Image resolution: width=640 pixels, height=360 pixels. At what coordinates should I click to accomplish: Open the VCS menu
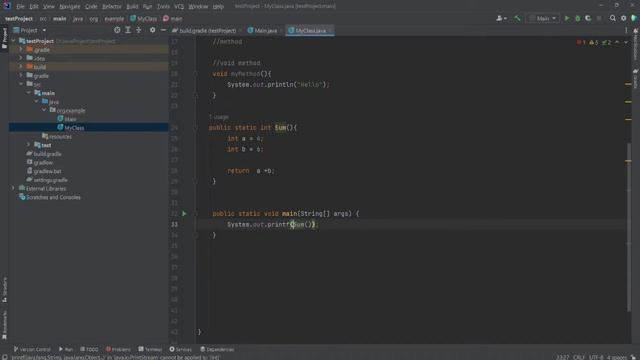tap(179, 7)
